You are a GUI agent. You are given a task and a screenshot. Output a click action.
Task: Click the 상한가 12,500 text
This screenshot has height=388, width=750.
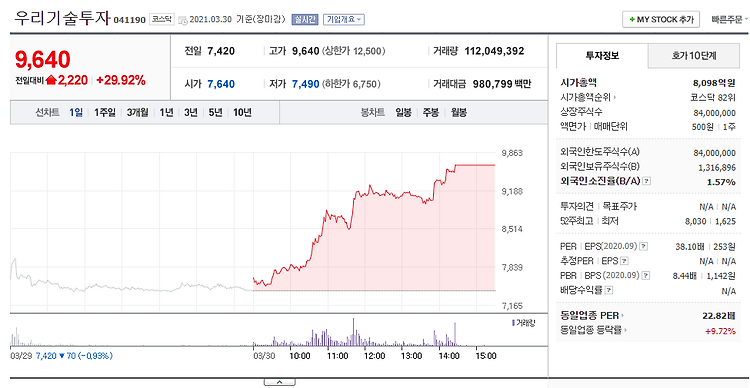(354, 51)
